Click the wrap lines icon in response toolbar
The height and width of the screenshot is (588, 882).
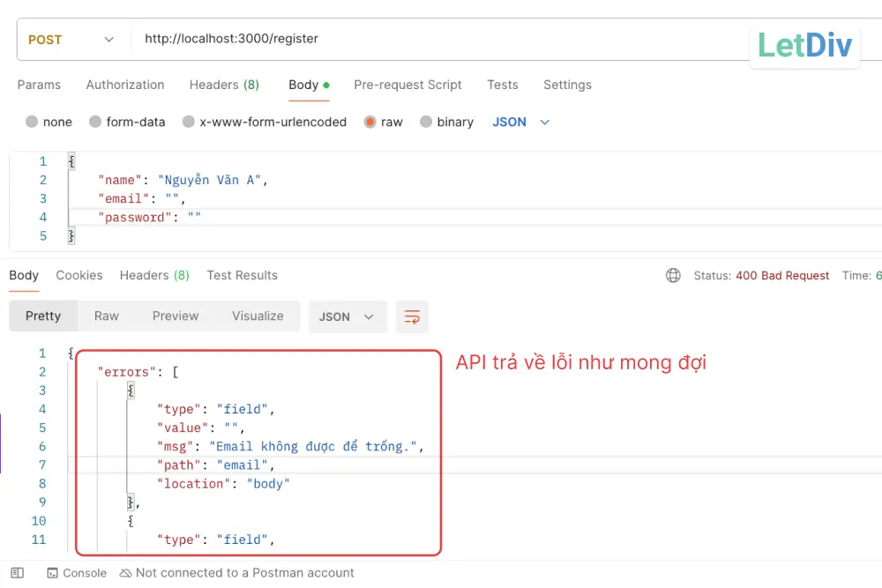[412, 317]
